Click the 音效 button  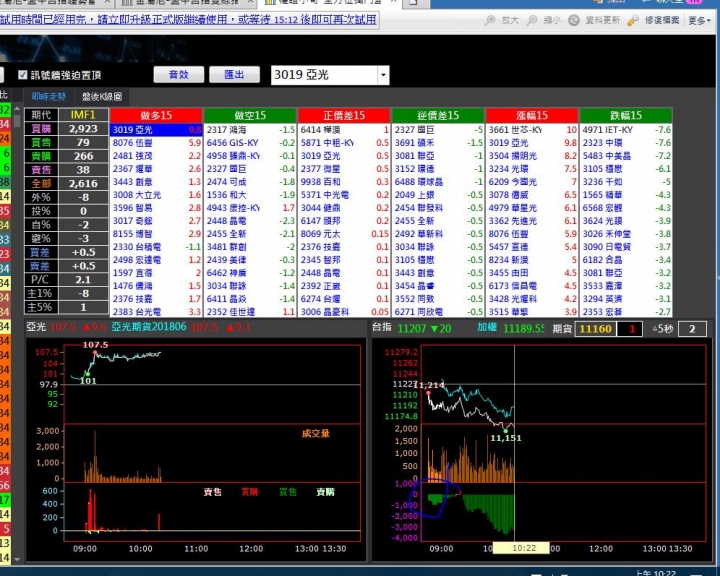point(179,74)
